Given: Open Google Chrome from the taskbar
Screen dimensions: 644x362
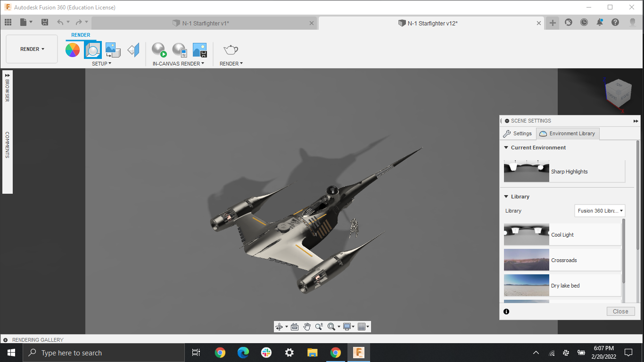Looking at the screenshot, I should (x=220, y=353).
